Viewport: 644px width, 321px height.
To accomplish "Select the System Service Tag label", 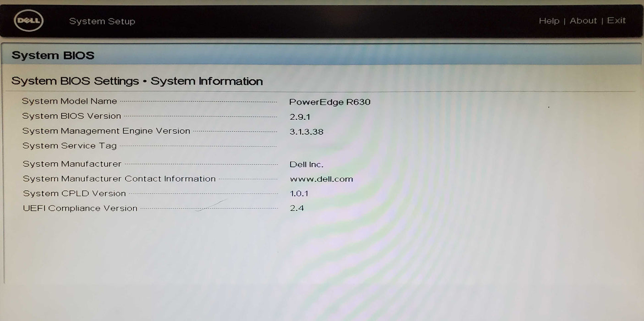I will (70, 146).
